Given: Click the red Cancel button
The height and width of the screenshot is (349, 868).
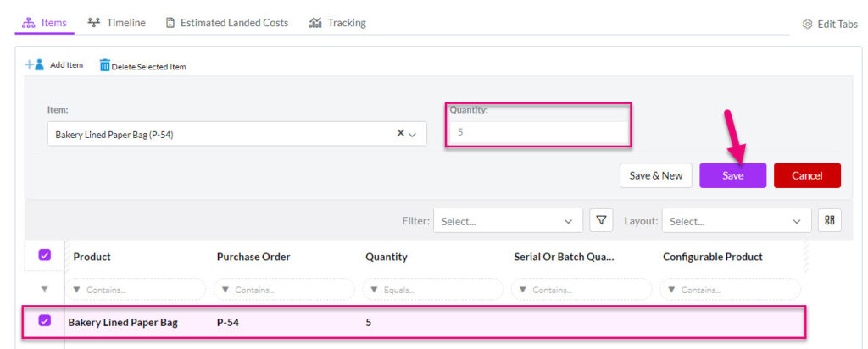Looking at the screenshot, I should 807,175.
